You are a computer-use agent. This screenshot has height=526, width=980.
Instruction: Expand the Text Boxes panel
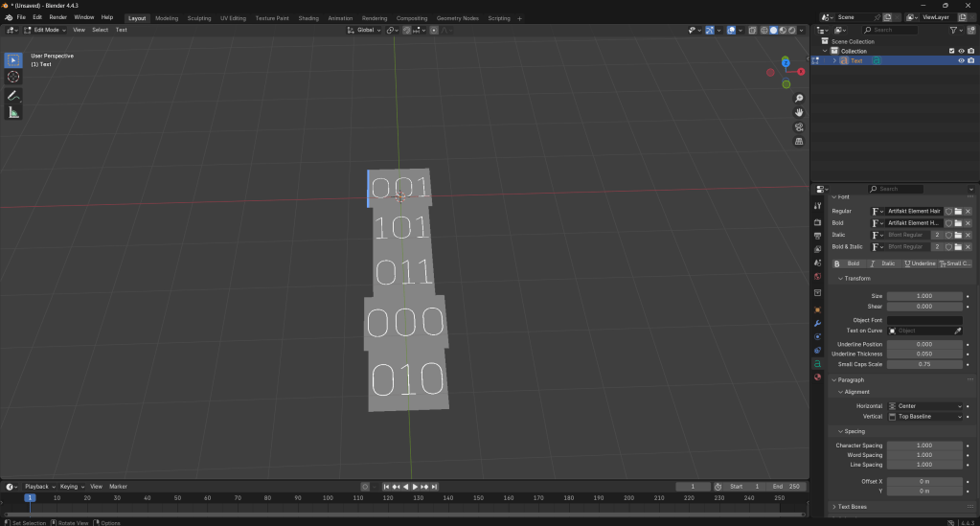(851, 507)
